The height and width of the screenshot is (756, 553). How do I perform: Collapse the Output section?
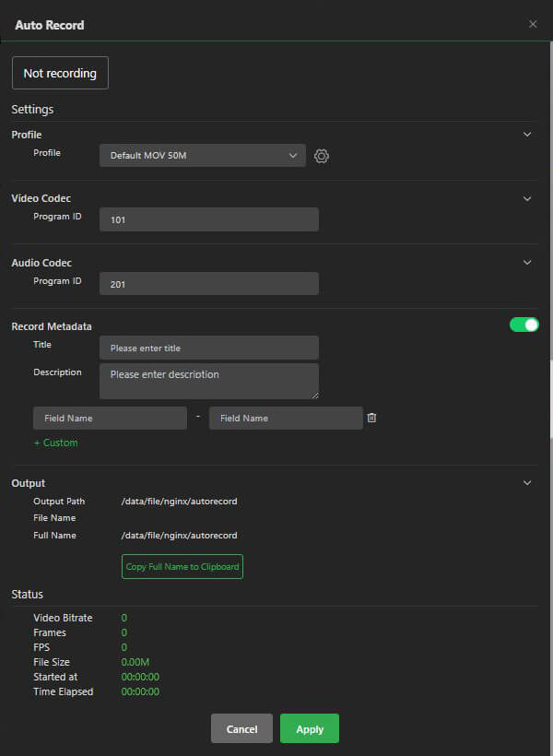pyautogui.click(x=527, y=482)
